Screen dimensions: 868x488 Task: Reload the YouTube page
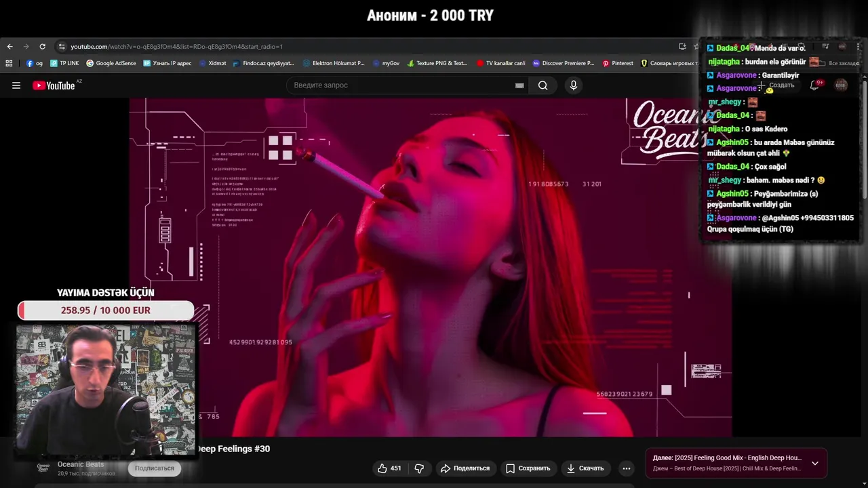click(42, 47)
